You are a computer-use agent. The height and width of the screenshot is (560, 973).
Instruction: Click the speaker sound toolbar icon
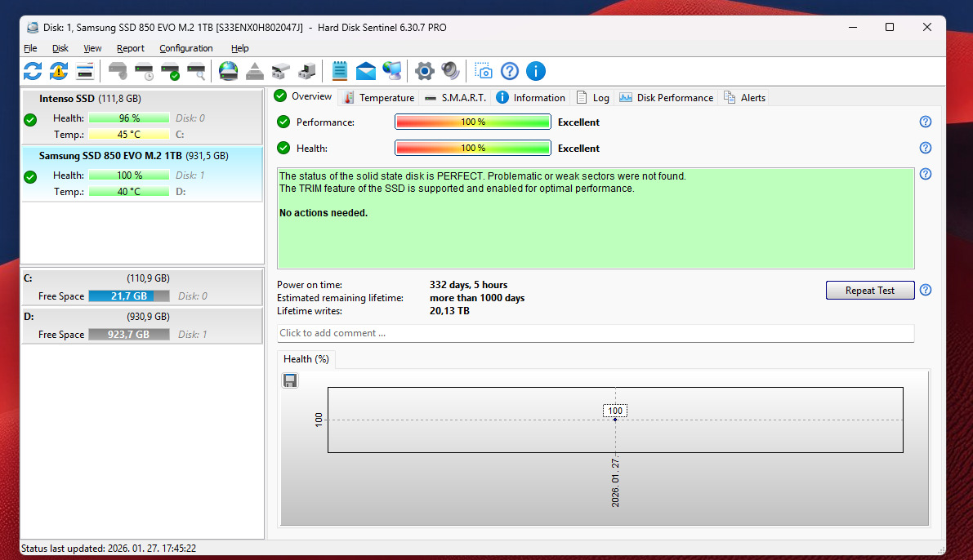[x=450, y=71]
